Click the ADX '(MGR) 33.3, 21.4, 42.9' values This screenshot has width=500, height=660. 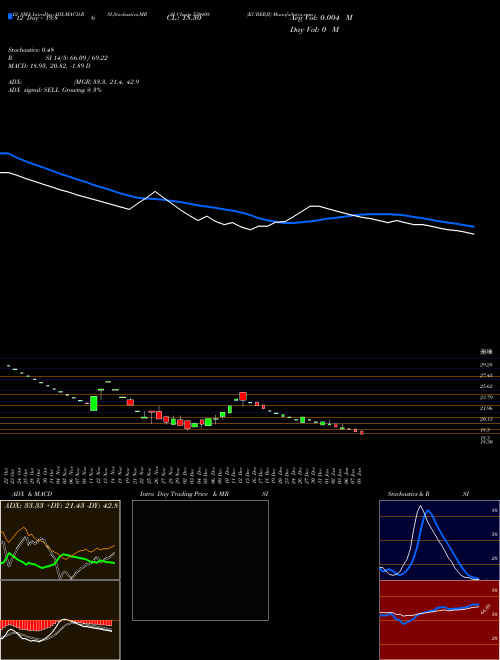tap(106, 82)
